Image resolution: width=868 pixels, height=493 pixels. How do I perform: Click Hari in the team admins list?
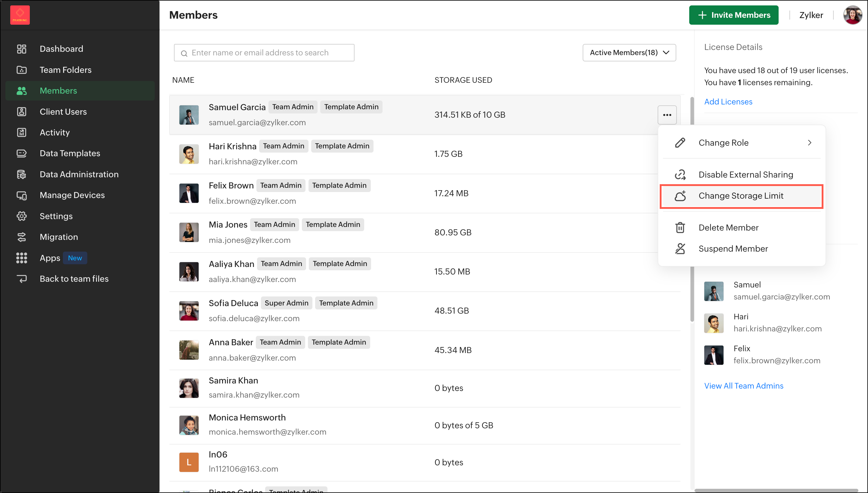click(x=741, y=317)
